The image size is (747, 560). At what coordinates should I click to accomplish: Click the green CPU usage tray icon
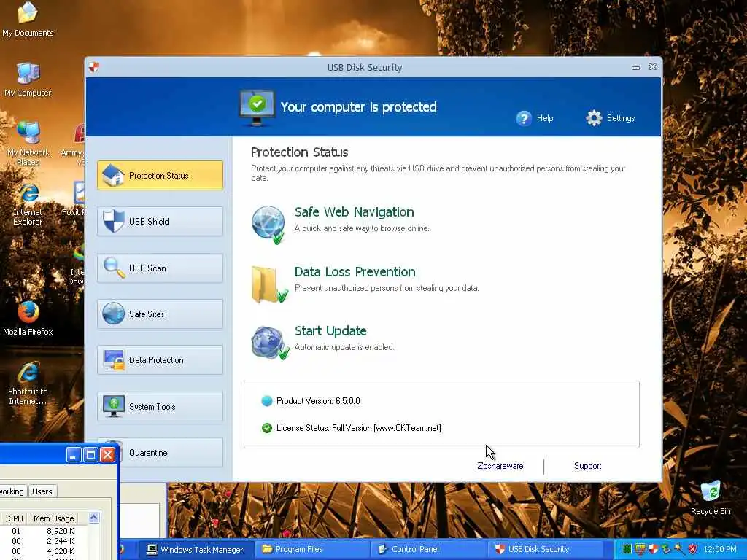(627, 549)
